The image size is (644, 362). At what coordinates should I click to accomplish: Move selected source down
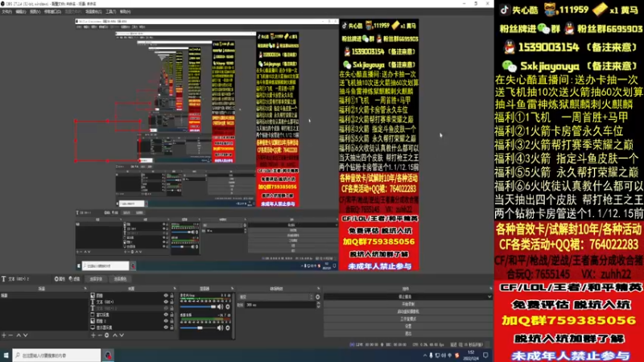(x=122, y=335)
